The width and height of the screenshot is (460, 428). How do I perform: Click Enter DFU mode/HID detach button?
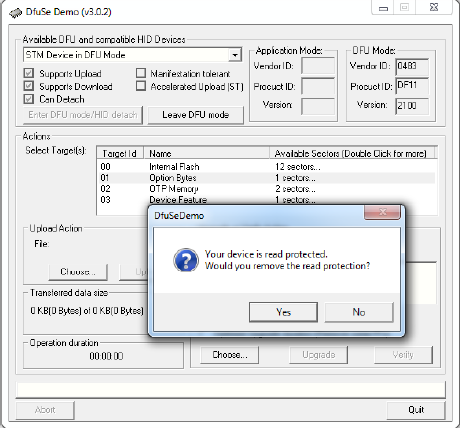click(x=83, y=115)
